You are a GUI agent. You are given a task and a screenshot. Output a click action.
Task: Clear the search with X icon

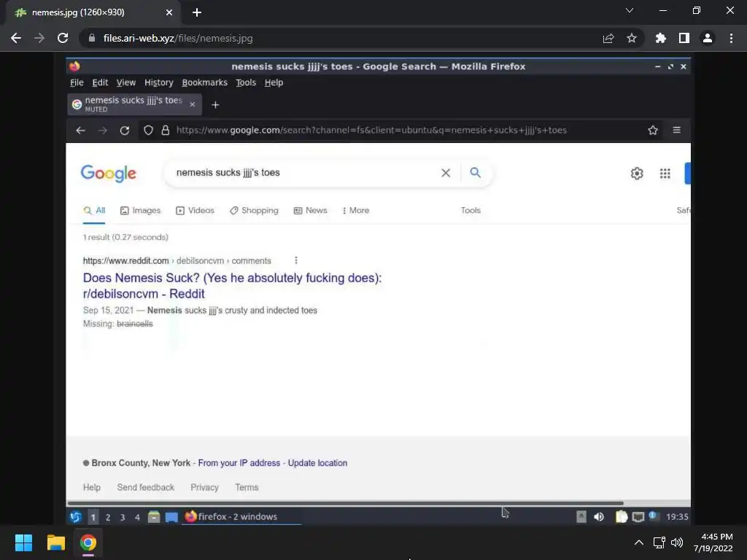click(x=446, y=173)
